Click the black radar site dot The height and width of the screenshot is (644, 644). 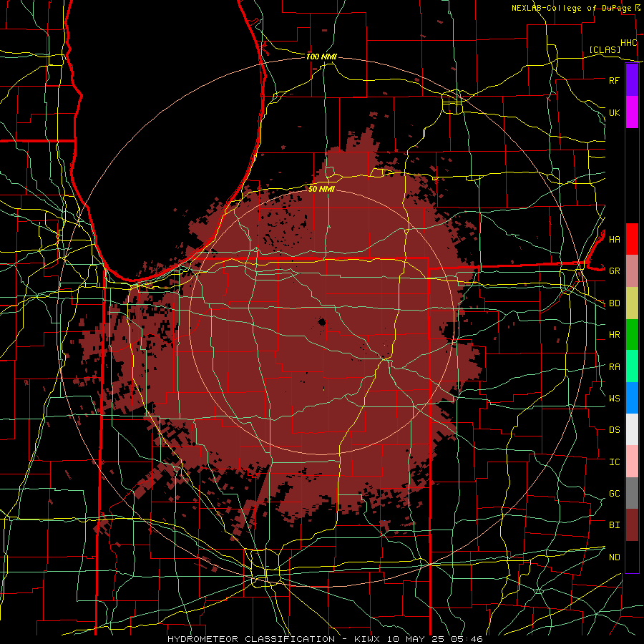pos(322,322)
